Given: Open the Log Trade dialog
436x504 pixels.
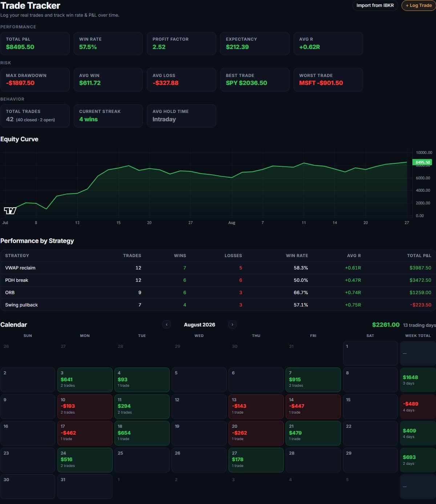Looking at the screenshot, I should point(419,5).
